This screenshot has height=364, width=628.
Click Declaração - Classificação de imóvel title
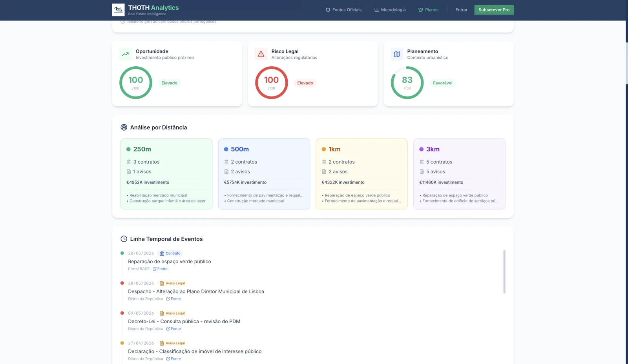coord(195,352)
